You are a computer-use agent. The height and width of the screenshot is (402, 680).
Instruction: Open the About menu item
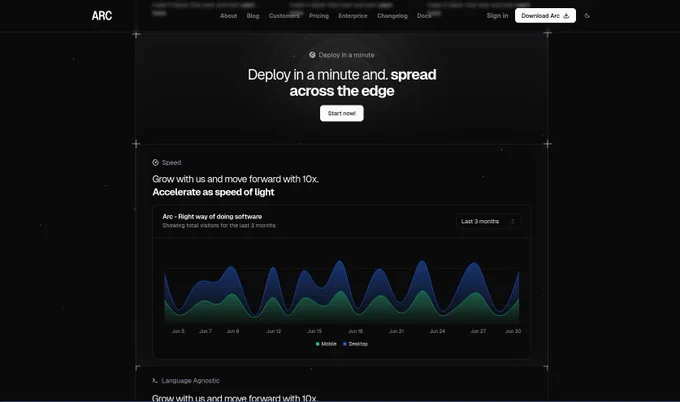pos(229,16)
